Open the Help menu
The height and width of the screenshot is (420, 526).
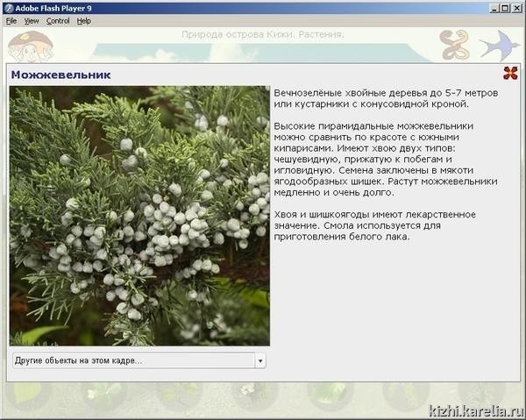point(84,20)
